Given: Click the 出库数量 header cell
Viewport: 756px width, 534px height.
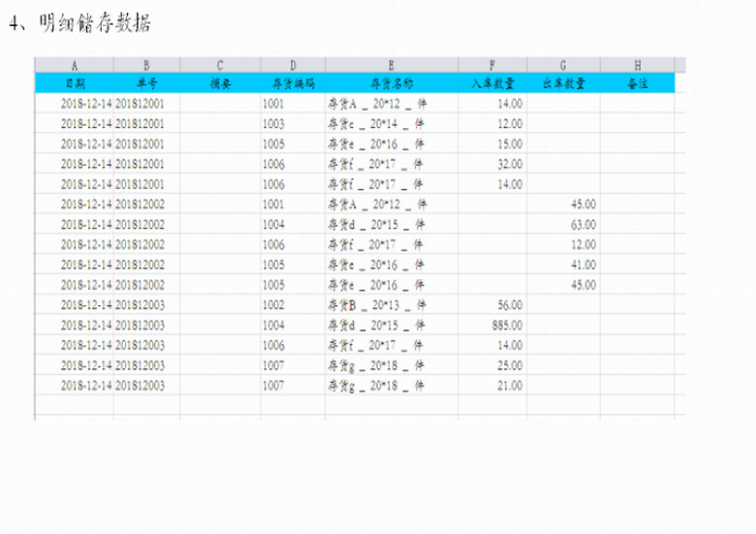Looking at the screenshot, I should coord(563,83).
